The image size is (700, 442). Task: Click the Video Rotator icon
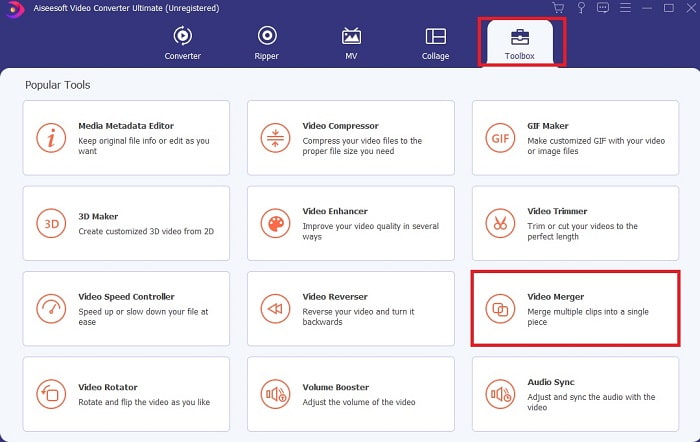point(51,394)
